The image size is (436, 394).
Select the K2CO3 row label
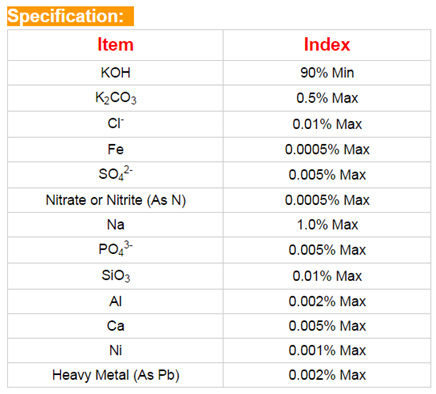pyautogui.click(x=115, y=98)
